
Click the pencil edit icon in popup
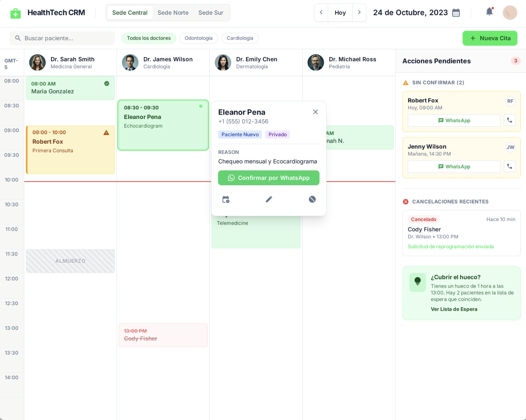point(269,200)
